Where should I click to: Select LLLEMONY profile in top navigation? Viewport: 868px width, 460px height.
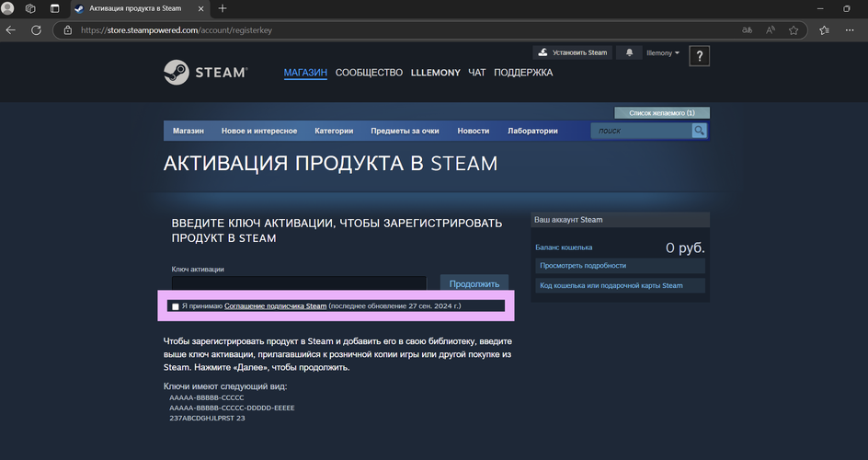pos(436,73)
